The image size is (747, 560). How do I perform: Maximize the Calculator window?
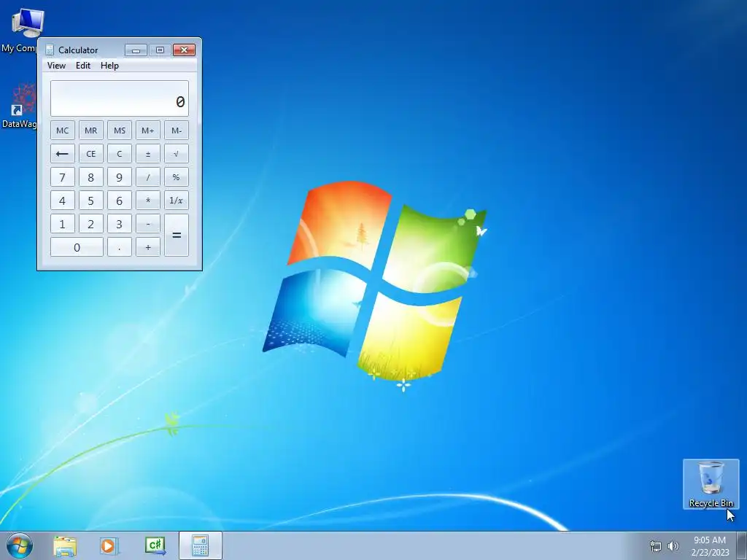pos(160,50)
